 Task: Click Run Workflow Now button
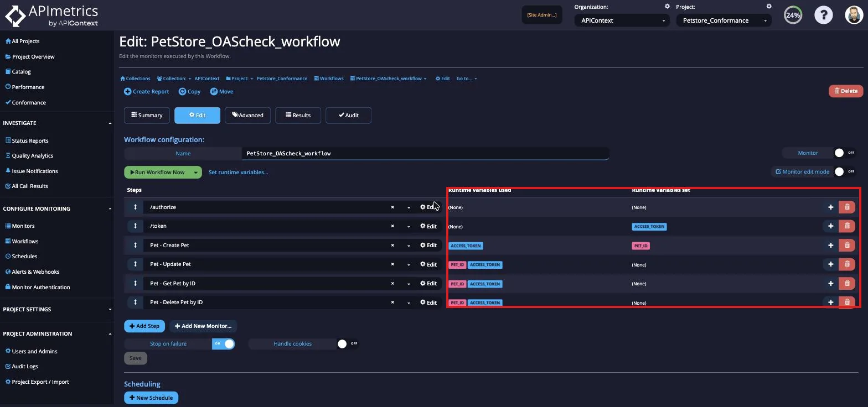pyautogui.click(x=157, y=173)
